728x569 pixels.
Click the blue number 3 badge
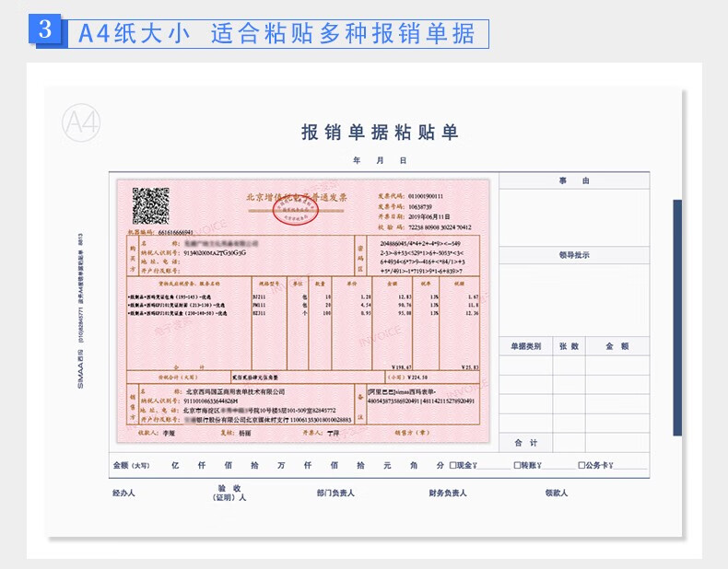48,29
